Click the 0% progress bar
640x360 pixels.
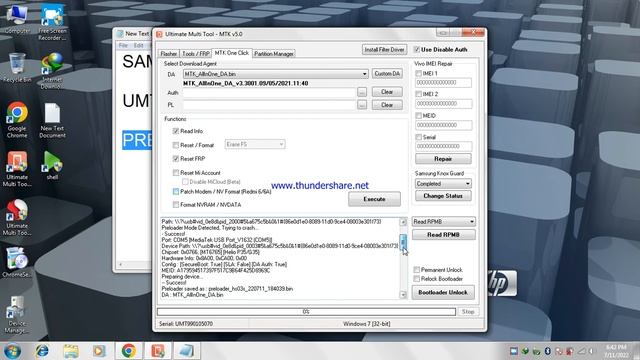coord(307,311)
